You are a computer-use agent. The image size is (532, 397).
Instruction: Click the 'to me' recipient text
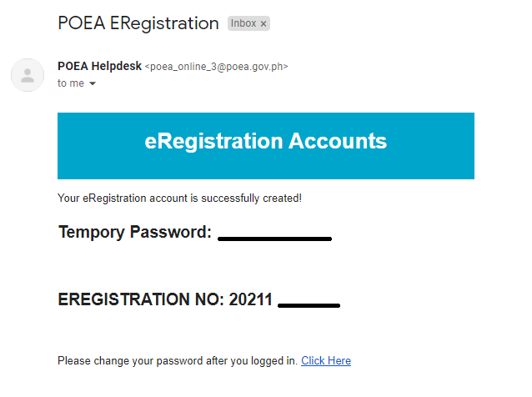point(71,83)
